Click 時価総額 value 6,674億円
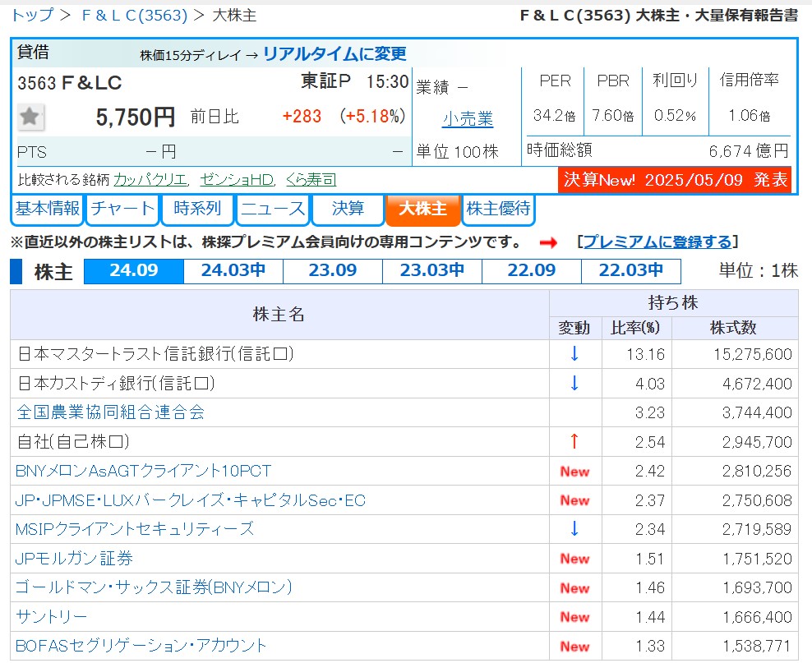 [749, 151]
